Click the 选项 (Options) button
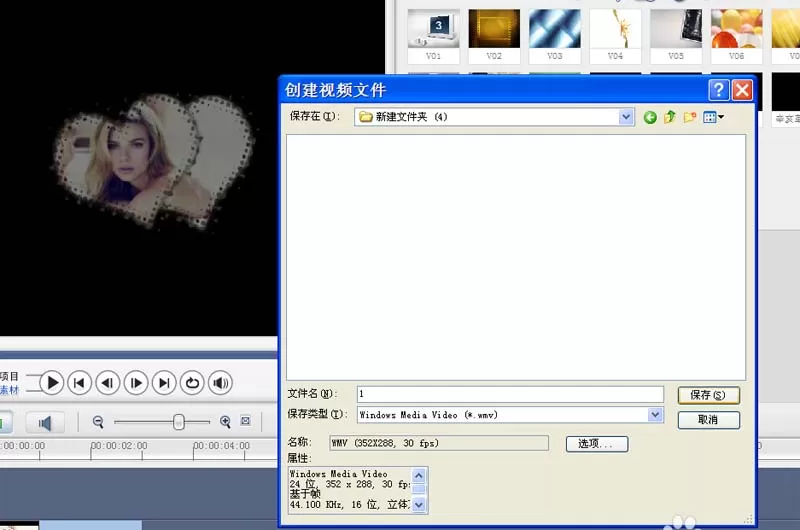The image size is (800, 530). [x=596, y=444]
